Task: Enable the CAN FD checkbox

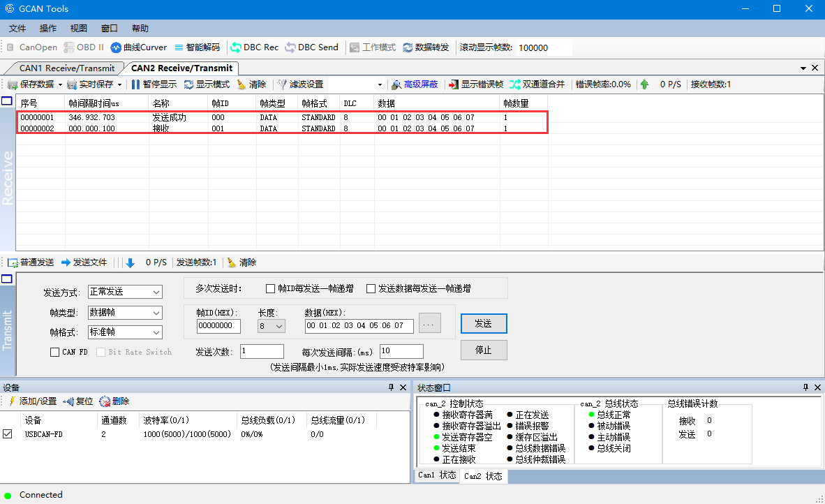Action: point(55,353)
